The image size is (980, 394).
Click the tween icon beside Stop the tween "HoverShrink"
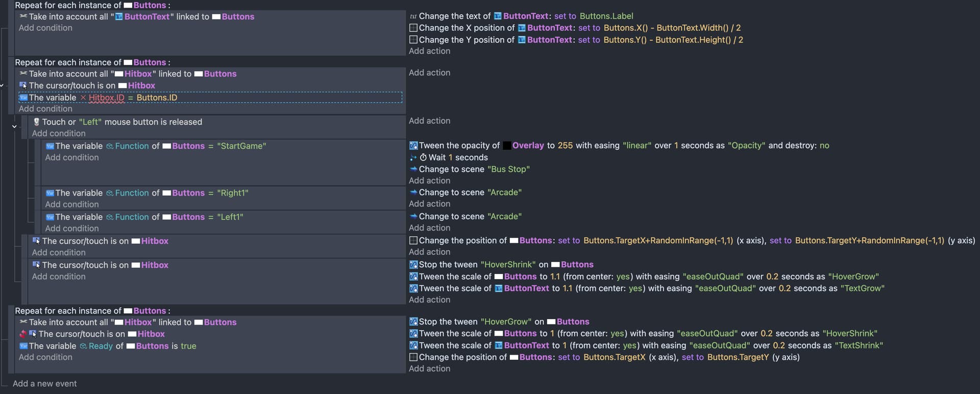tap(413, 265)
